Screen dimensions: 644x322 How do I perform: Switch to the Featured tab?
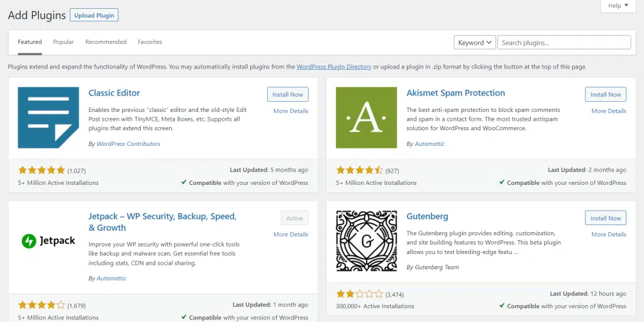pos(30,42)
